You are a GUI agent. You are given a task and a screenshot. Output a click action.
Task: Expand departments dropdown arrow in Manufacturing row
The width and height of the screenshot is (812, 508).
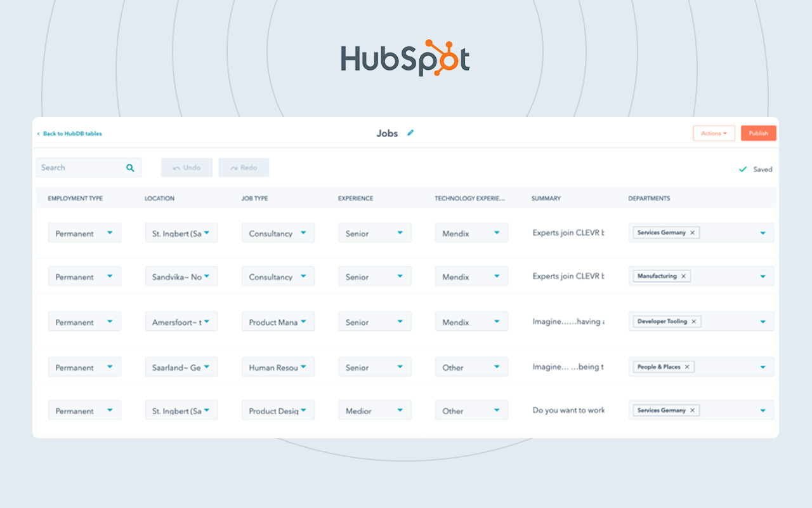point(763,276)
